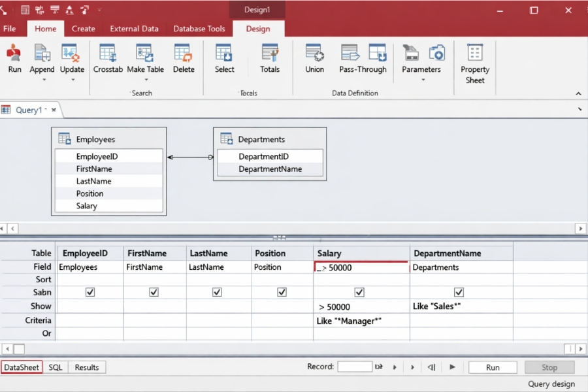Run the query from the ribbon
588x392 pixels.
click(x=14, y=57)
